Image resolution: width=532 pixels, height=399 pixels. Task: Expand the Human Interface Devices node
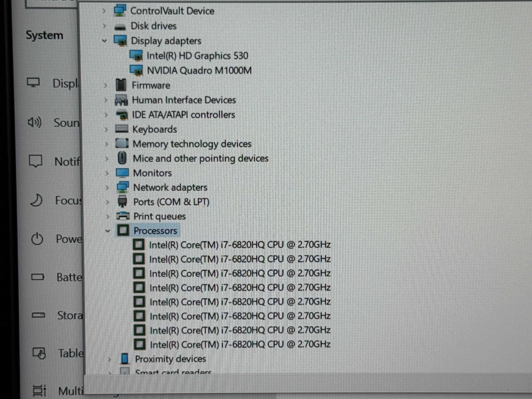tap(106, 100)
